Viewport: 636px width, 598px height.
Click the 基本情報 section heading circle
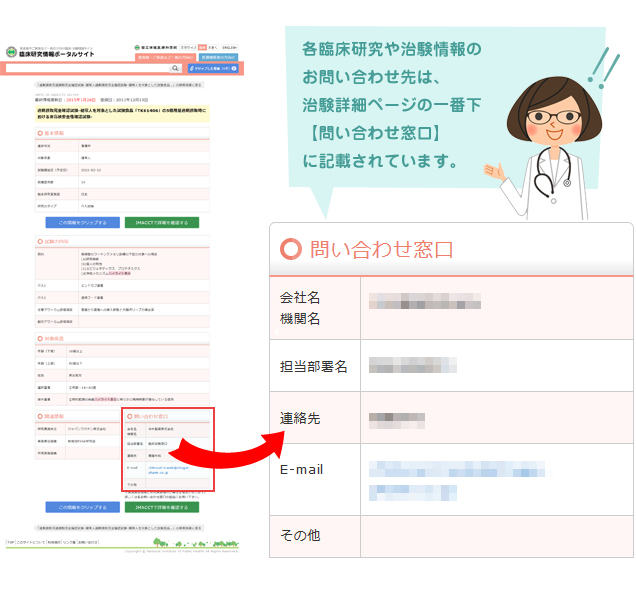pos(40,133)
